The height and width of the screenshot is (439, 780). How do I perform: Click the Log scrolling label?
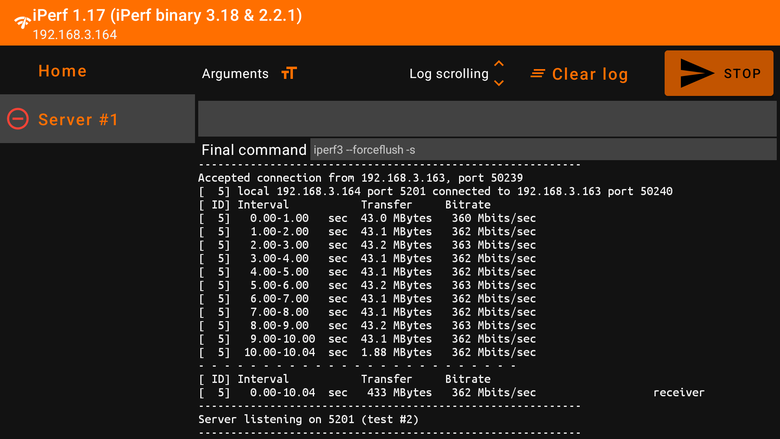coord(449,74)
